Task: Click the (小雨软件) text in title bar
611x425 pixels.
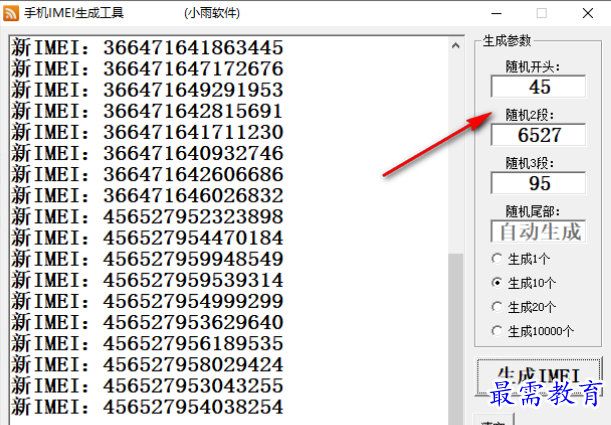Action: [212, 13]
